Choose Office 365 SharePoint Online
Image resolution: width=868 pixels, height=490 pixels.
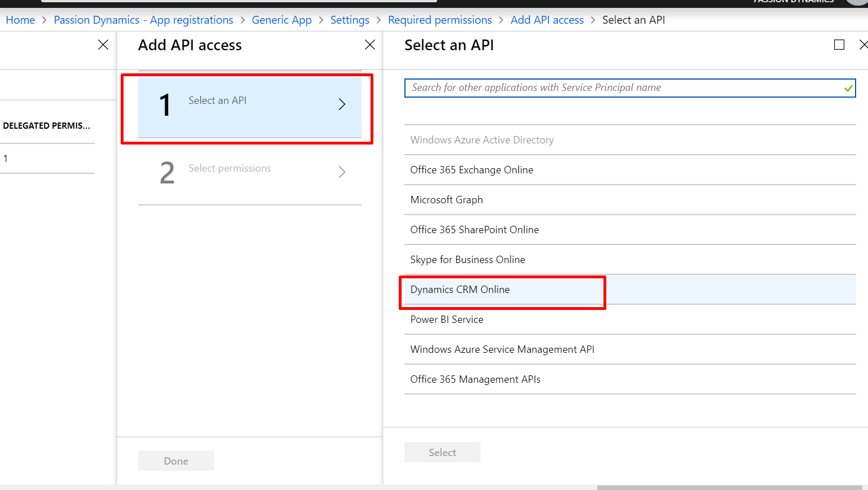(474, 230)
